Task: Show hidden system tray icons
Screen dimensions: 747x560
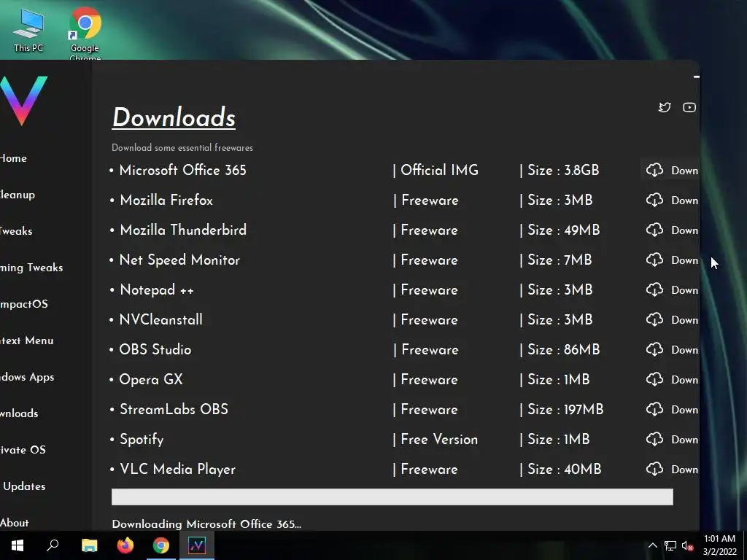Action: (x=653, y=545)
